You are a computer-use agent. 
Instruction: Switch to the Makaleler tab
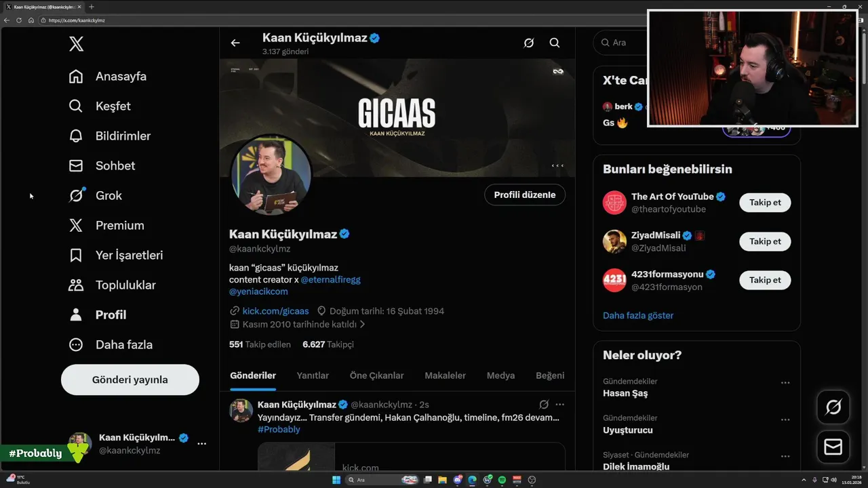(445, 375)
